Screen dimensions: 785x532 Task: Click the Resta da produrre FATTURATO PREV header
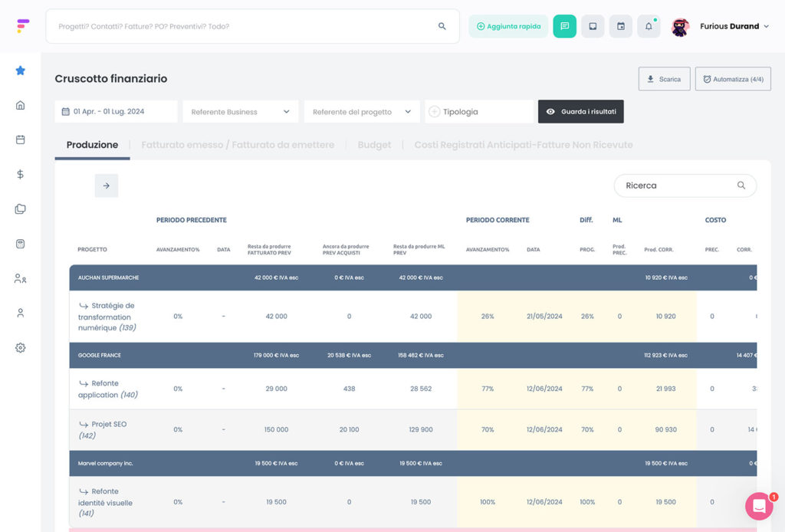(269, 250)
